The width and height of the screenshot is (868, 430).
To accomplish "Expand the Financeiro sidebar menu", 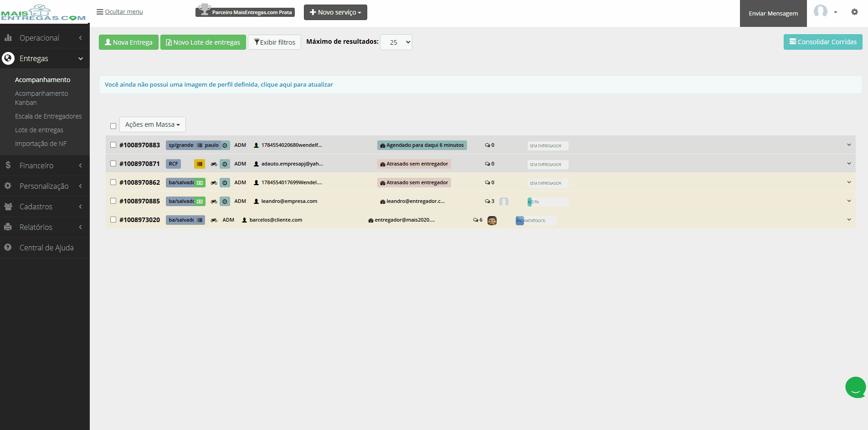I will coord(45,166).
